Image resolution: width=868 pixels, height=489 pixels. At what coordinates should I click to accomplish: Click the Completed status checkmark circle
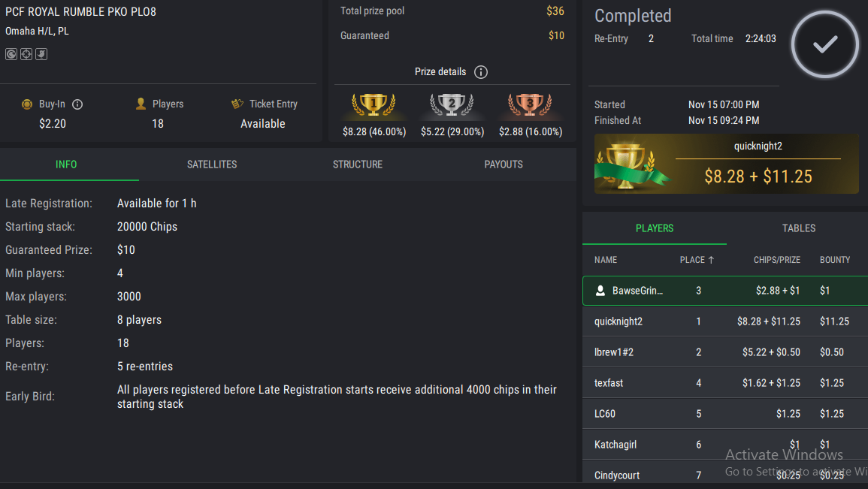824,45
